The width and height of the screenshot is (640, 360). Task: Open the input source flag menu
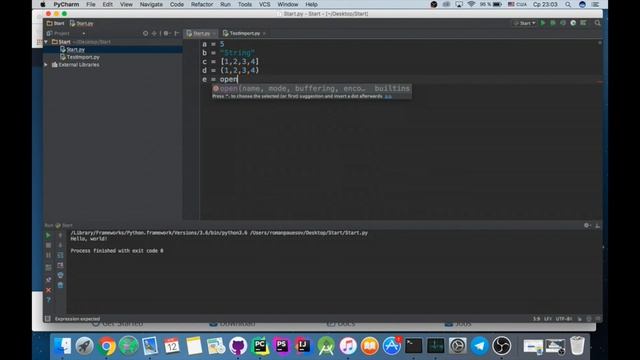pyautogui.click(x=517, y=4)
